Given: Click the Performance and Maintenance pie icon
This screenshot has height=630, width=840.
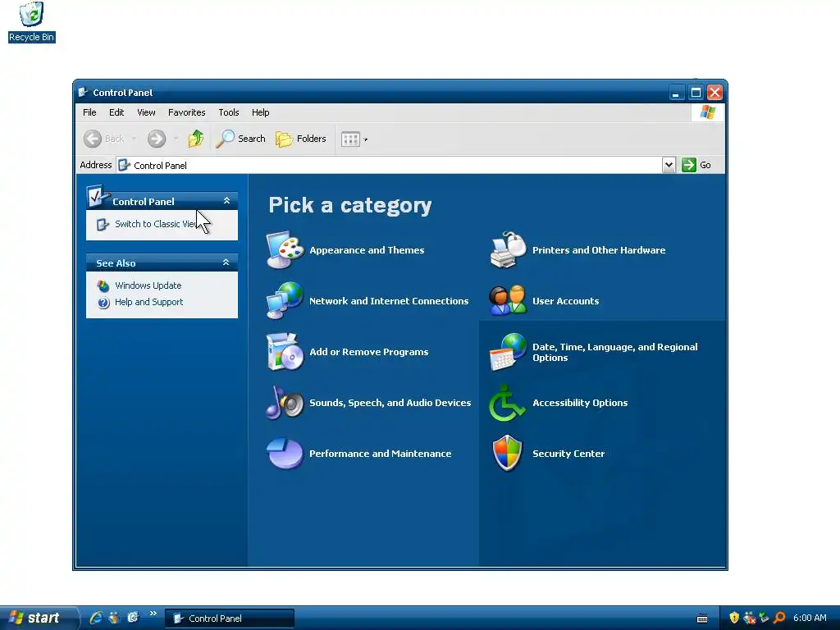Looking at the screenshot, I should tap(285, 453).
